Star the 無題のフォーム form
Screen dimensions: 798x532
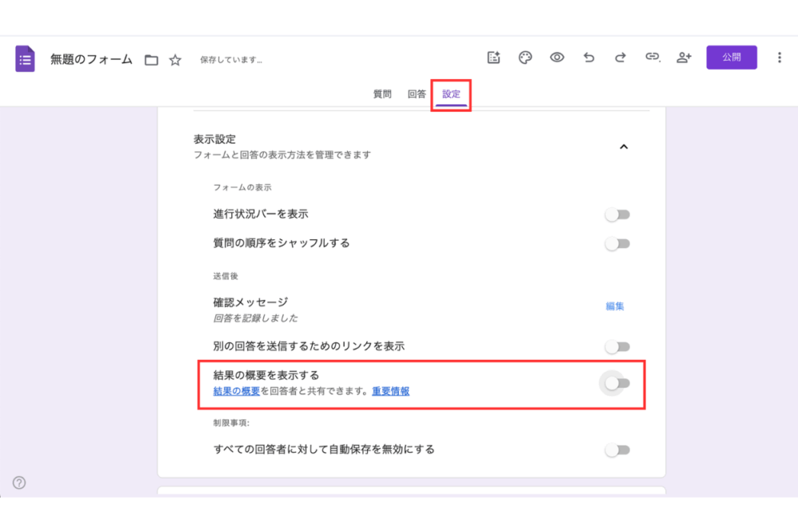tap(174, 58)
